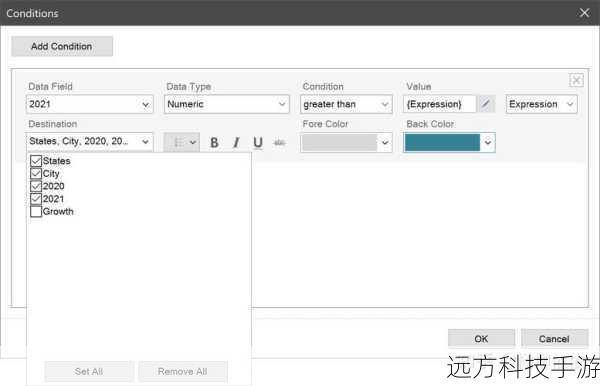
Task: Click the Remove All button
Action: pos(183,371)
